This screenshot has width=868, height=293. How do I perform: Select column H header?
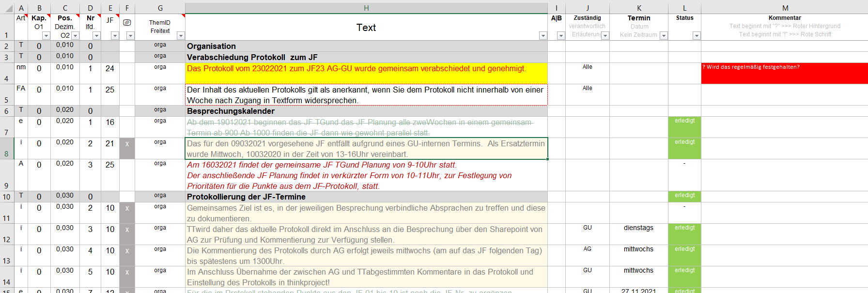coord(366,8)
